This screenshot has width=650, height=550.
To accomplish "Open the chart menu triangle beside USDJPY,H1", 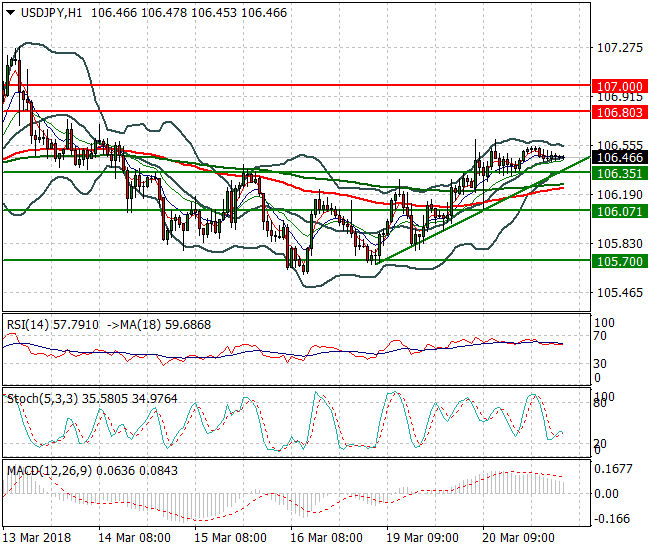I will (x=10, y=13).
